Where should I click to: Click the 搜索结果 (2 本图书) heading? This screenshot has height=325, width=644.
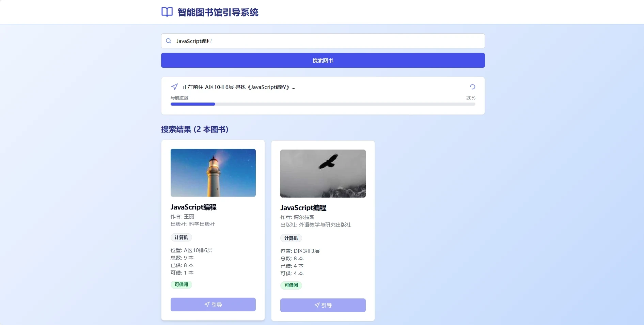click(x=194, y=129)
